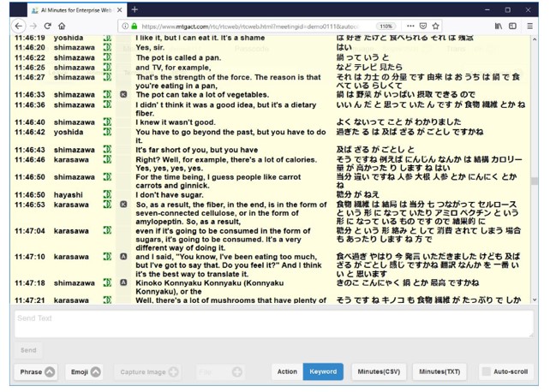Image resolution: width=550 pixels, height=392 pixels.
Task: Click the green language icon at 11:47:21
Action: pos(107,300)
